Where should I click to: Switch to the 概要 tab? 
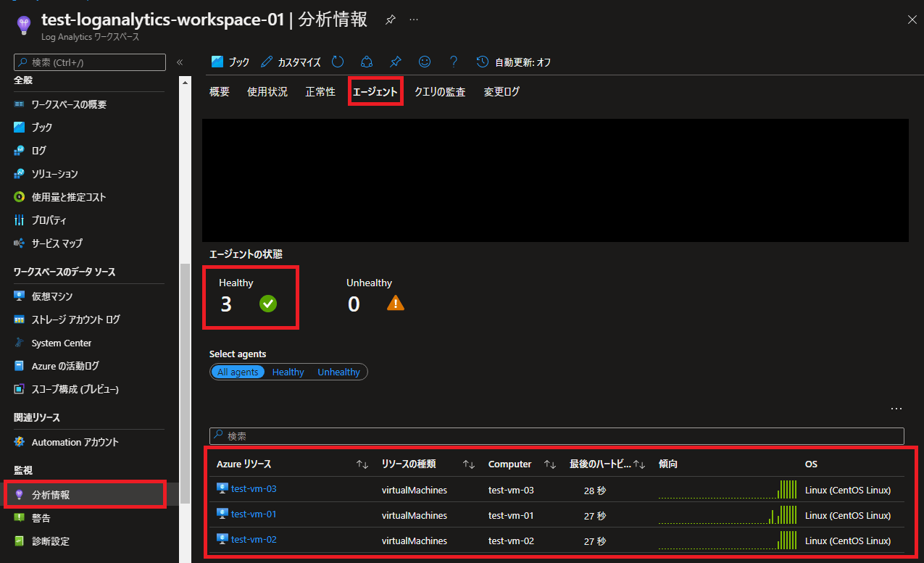click(x=220, y=92)
